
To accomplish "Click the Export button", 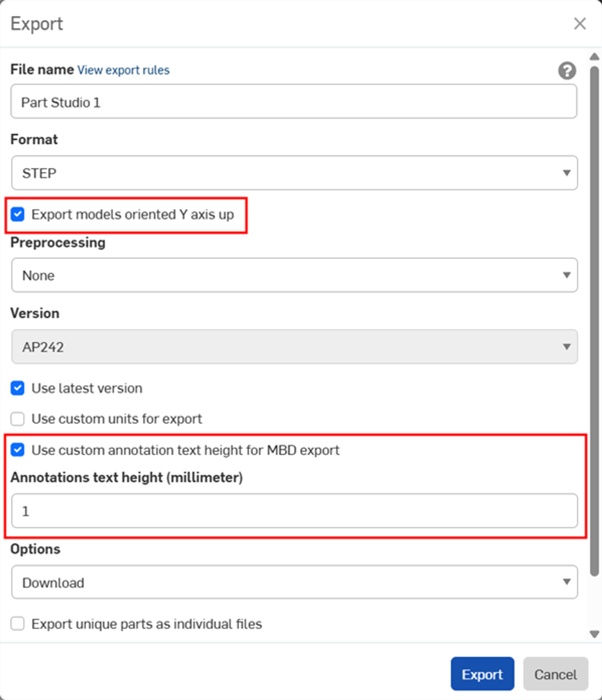I will point(482,674).
